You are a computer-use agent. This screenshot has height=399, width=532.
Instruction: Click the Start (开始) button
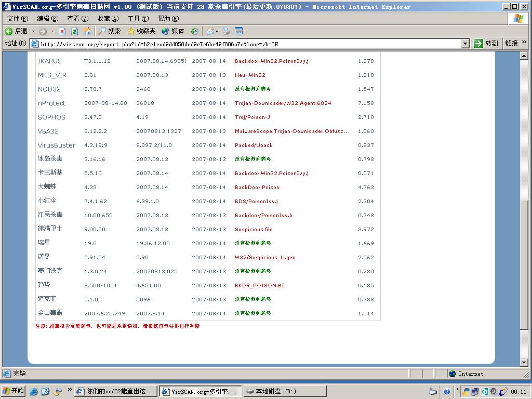(x=13, y=391)
